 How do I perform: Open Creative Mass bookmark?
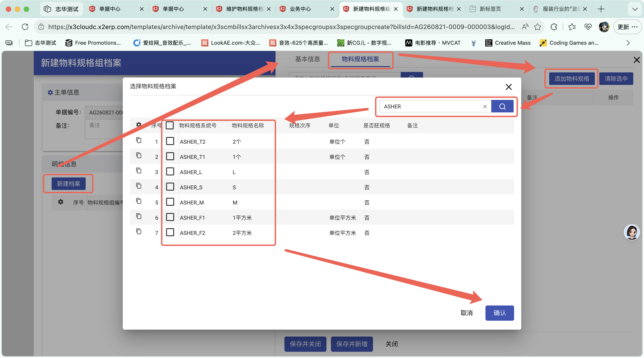pos(508,43)
